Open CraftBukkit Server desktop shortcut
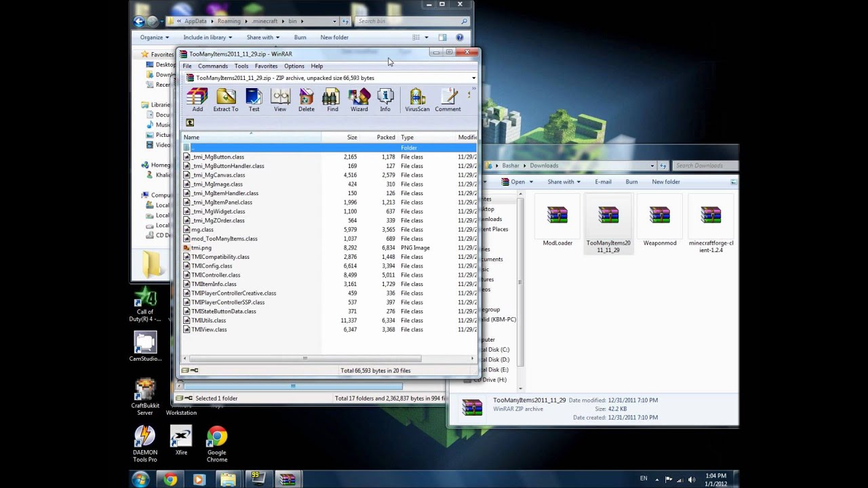This screenshot has height=488, width=868. [145, 396]
